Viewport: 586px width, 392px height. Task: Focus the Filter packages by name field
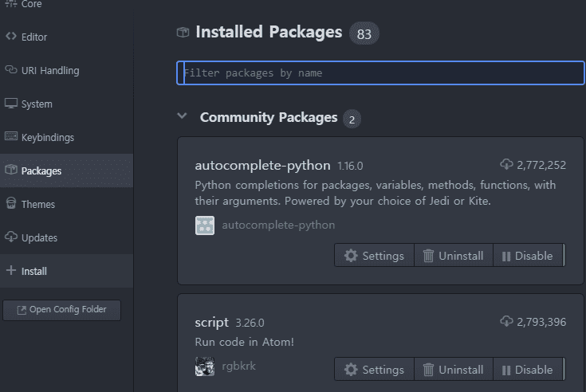pyautogui.click(x=380, y=73)
